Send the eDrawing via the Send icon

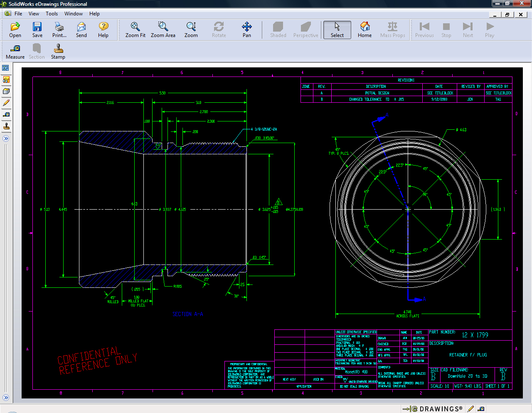click(x=81, y=30)
